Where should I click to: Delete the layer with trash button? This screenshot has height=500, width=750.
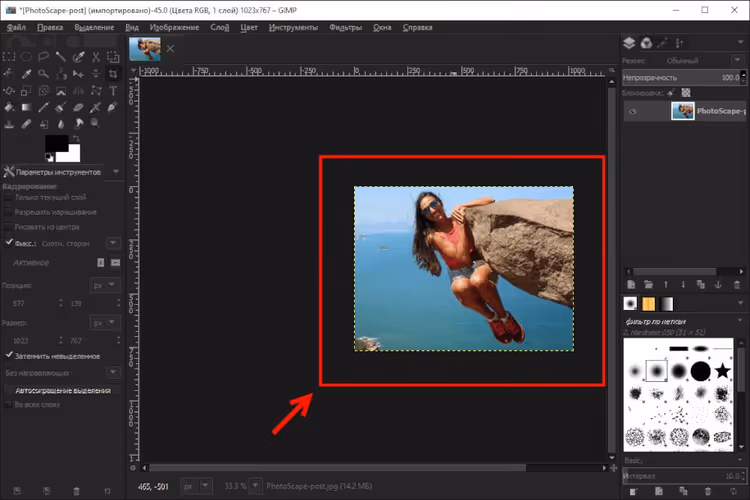click(x=737, y=285)
